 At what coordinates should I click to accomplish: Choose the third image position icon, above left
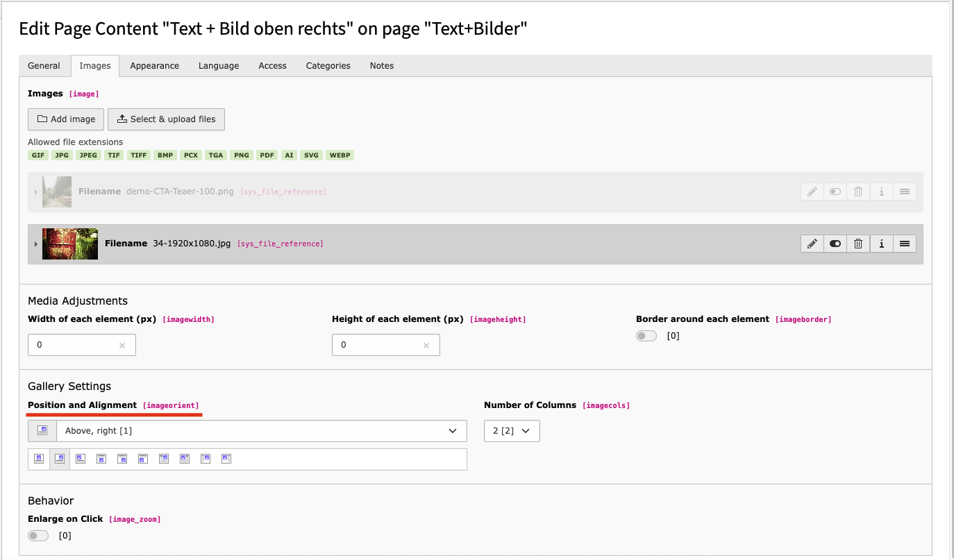click(81, 459)
